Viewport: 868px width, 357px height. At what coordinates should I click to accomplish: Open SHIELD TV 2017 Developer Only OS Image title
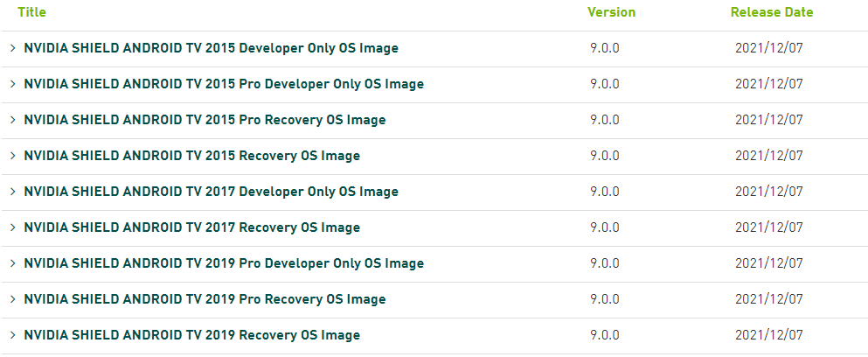tap(211, 192)
